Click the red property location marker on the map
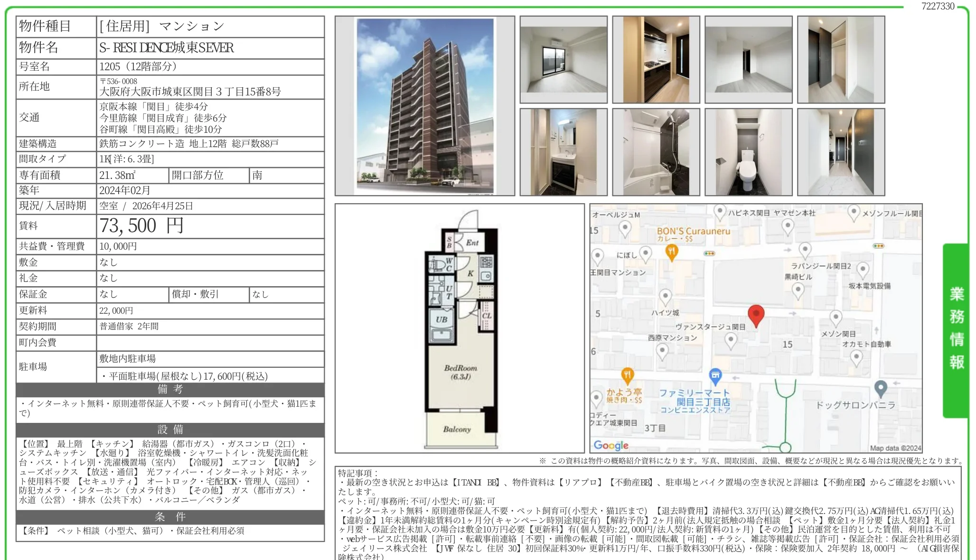 tap(756, 315)
